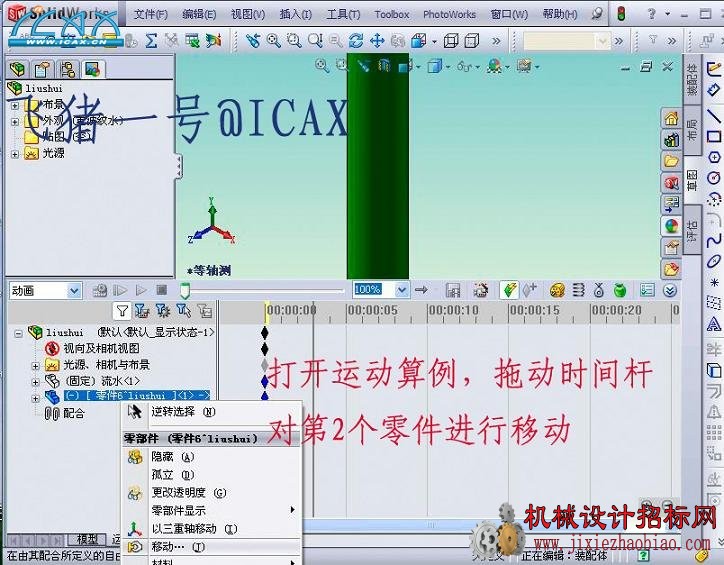724x565 pixels.
Task: Click the Rotate view toolbar icon
Action: point(356,41)
